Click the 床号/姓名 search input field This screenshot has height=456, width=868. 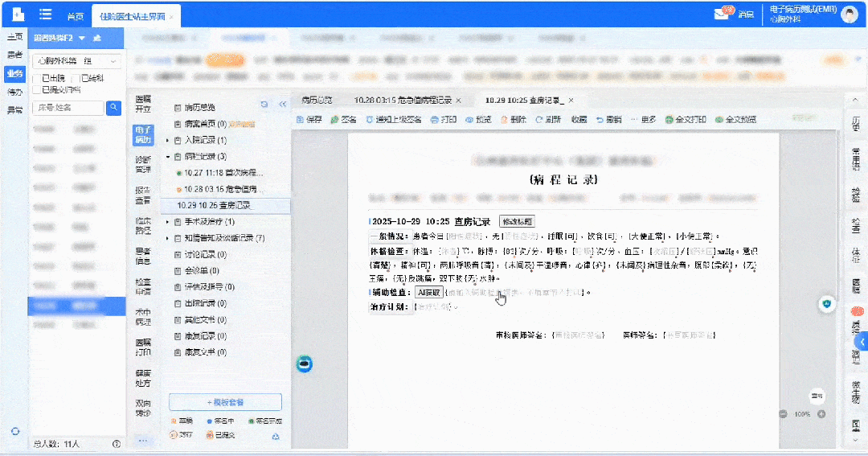(68, 107)
